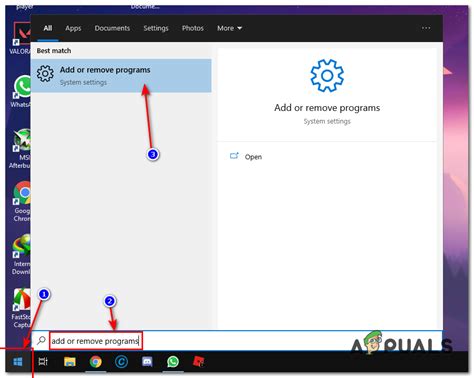This screenshot has height=378, width=474.
Task: Click large blue gear in preview pane
Action: point(327,76)
